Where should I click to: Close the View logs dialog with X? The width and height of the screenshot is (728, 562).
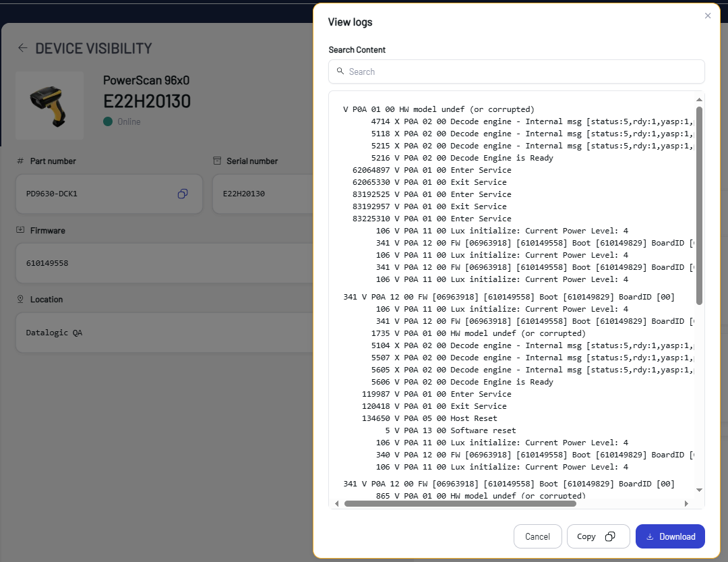point(708,16)
